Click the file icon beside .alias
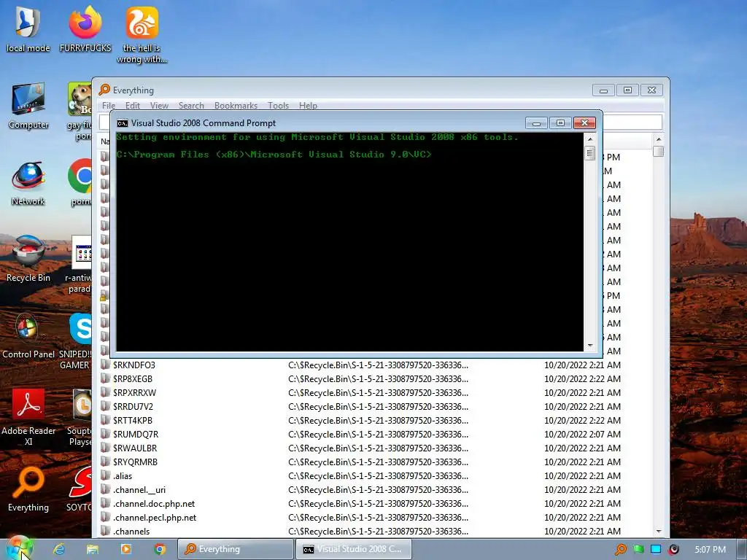 click(105, 475)
